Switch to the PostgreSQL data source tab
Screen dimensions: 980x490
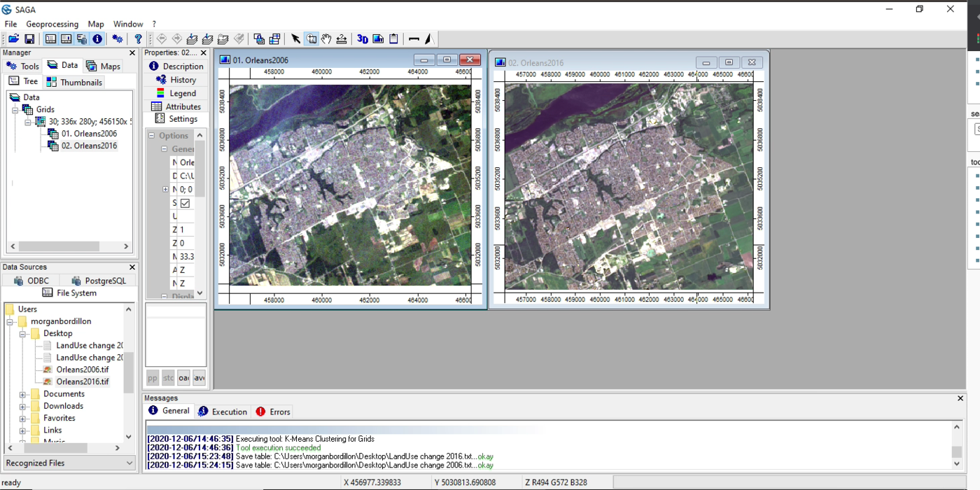pos(98,280)
